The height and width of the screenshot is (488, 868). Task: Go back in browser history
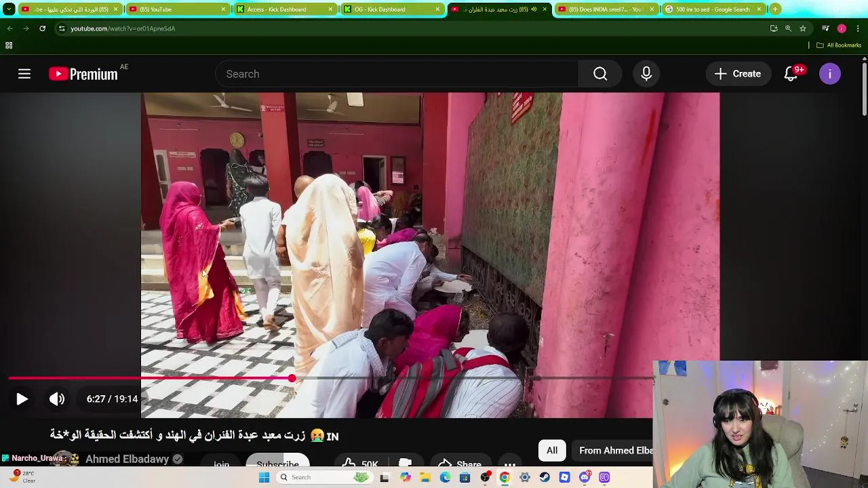[x=9, y=28]
